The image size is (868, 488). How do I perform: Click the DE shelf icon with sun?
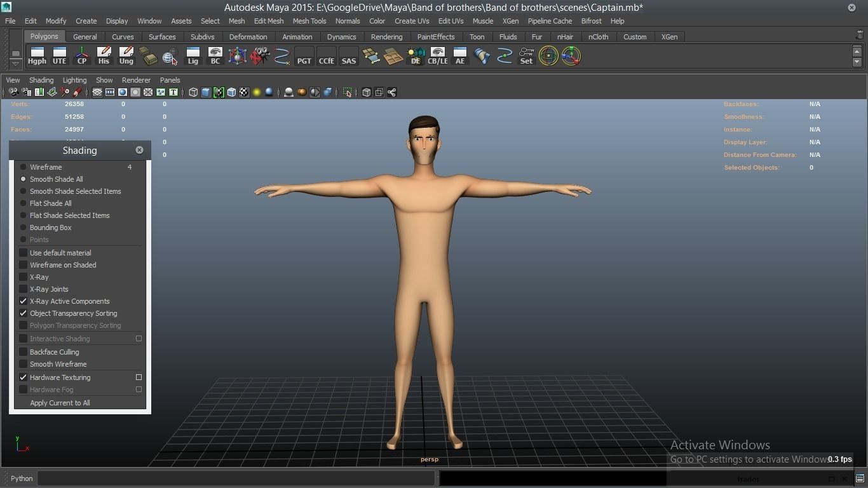(x=416, y=56)
